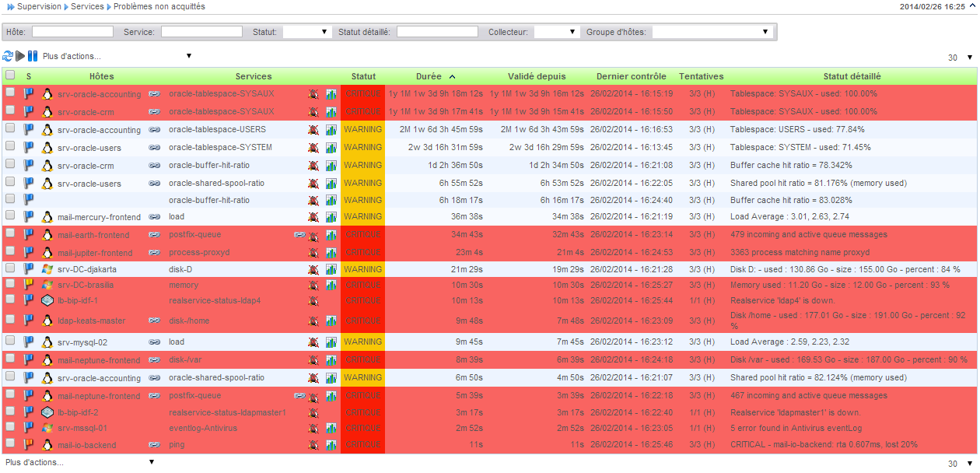Open 'Problèmes non acquittés' breadcrumb item
Viewport: 980px width, 473px height.
159,6
